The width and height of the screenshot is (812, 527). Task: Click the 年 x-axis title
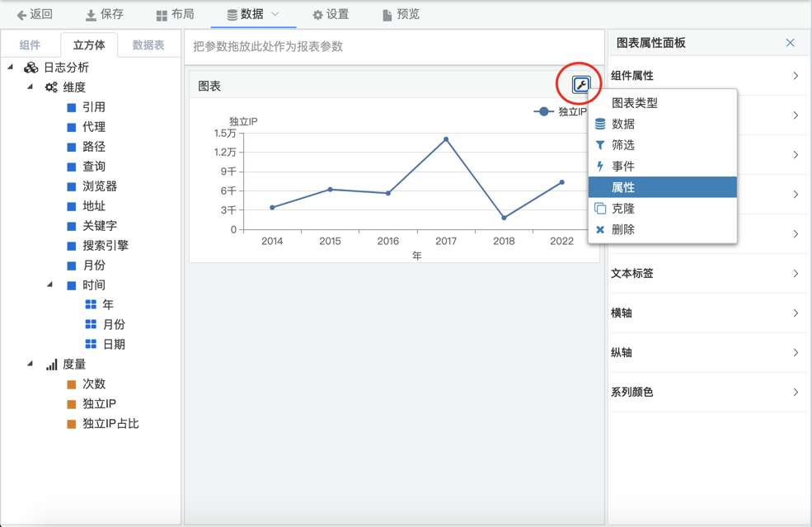point(417,256)
